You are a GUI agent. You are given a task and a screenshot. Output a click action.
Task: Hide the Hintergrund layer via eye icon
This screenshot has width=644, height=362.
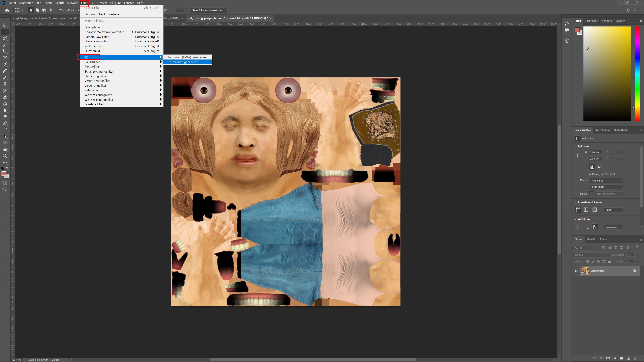click(576, 271)
